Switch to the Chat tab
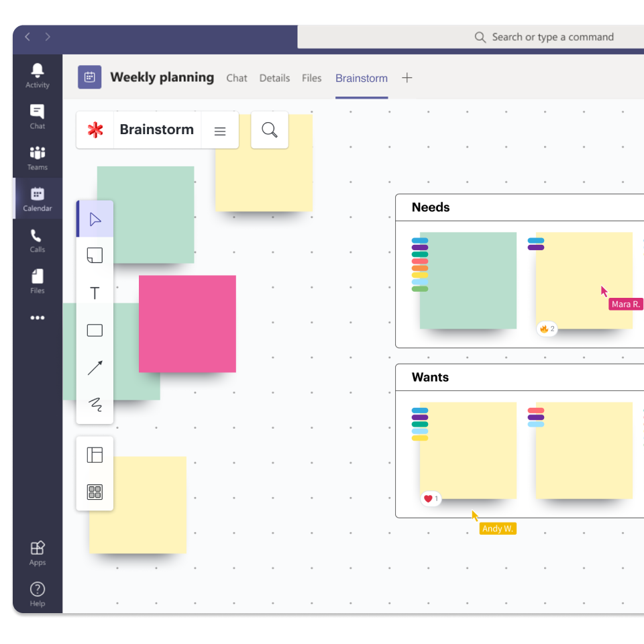This screenshot has width=644, height=644. pos(237,78)
